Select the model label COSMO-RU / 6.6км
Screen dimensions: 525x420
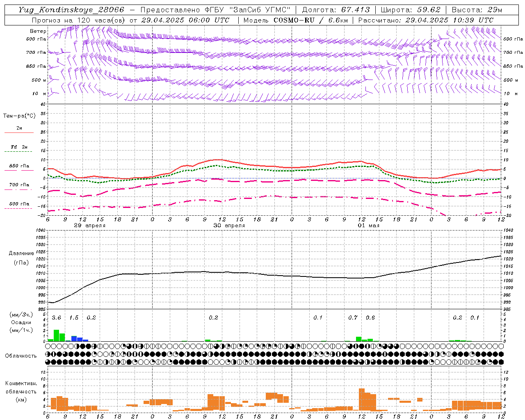pyautogui.click(x=311, y=20)
